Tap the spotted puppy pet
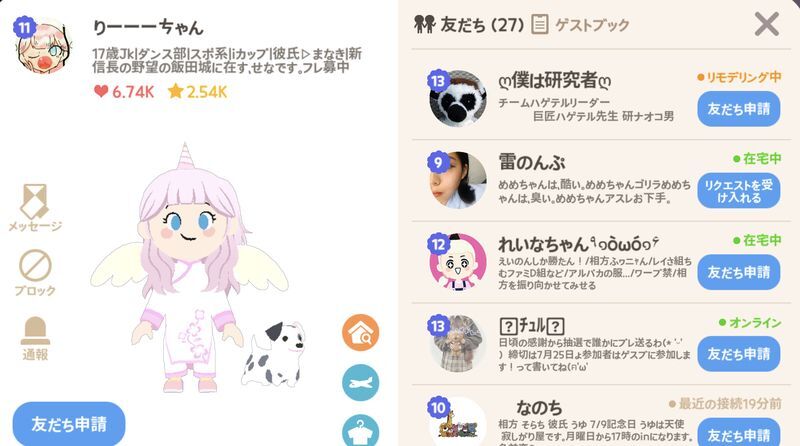800x446 pixels. pyautogui.click(x=273, y=354)
